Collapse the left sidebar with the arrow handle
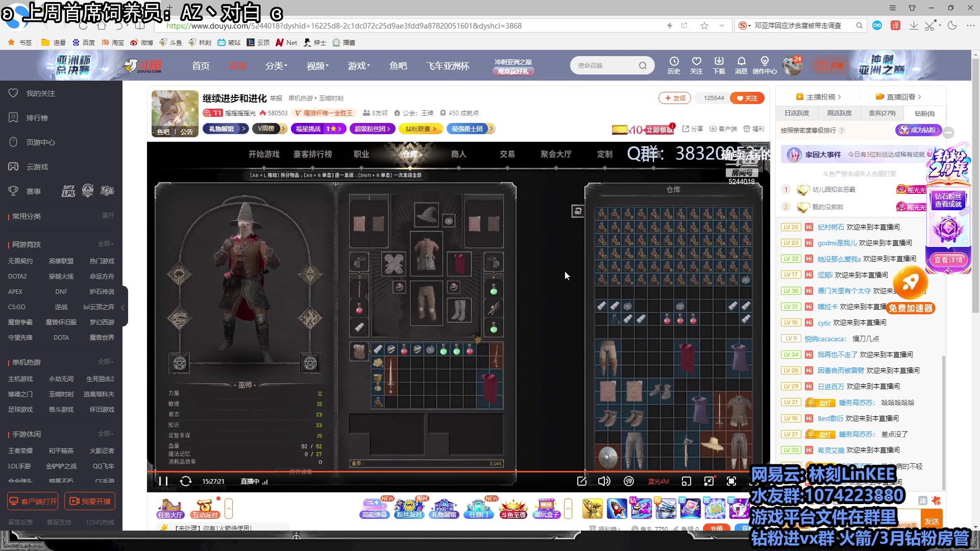Screen dimensions: 980x551 [123, 307]
